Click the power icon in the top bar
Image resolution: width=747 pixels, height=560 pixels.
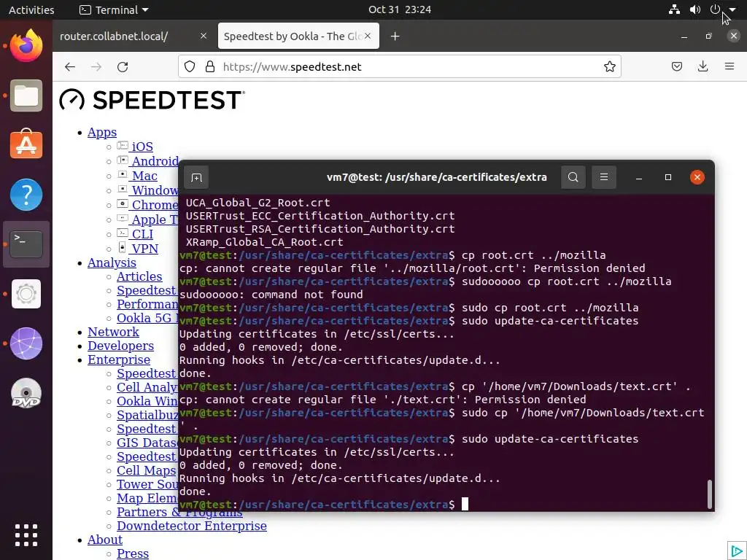tap(715, 9)
